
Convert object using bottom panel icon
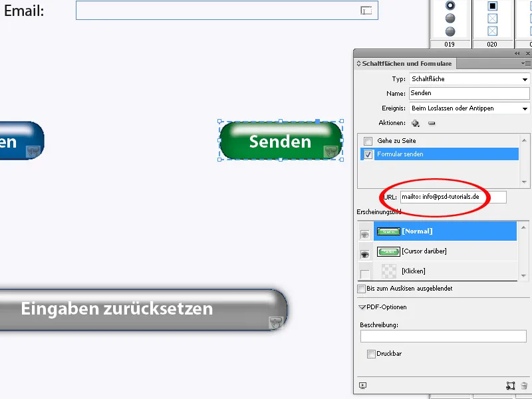tap(511, 386)
